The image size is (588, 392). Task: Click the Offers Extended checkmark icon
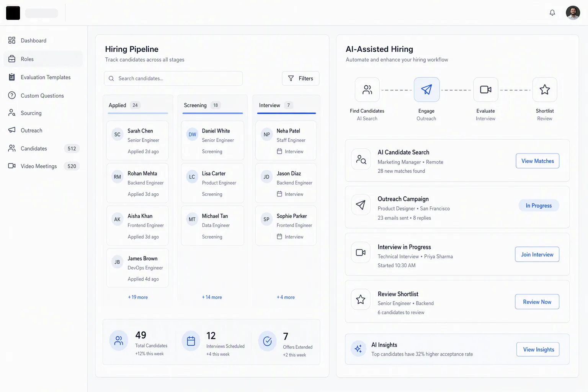click(x=267, y=341)
